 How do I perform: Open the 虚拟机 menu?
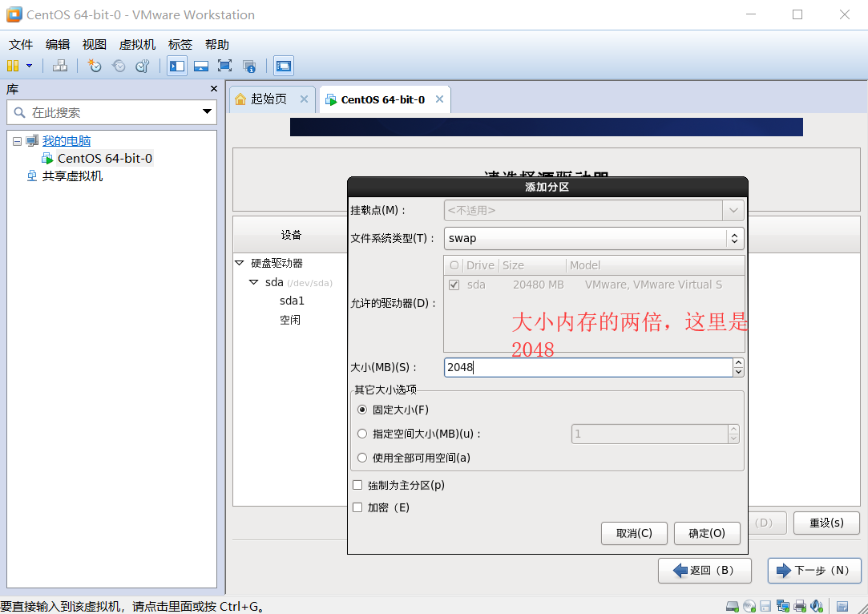(x=137, y=44)
